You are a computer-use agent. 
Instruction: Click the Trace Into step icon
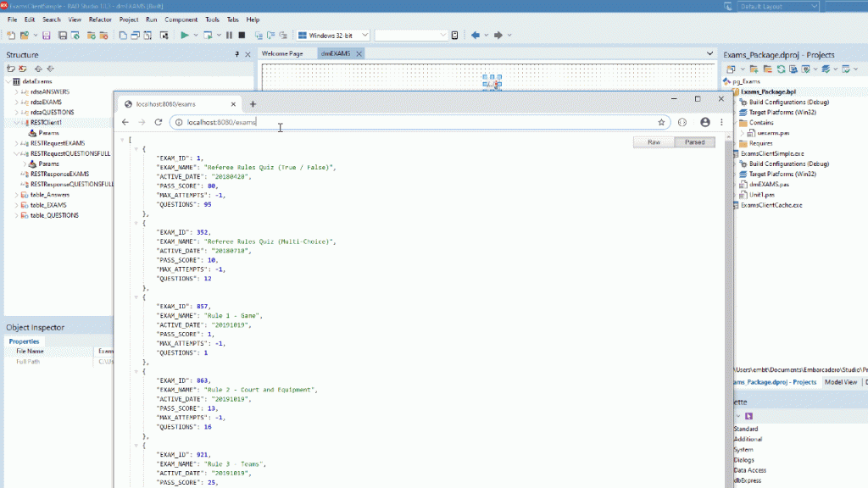click(259, 36)
